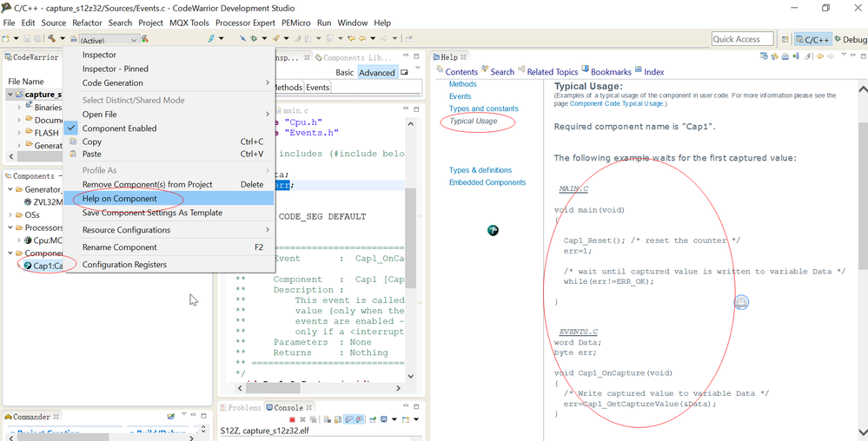
Task: Click the Open Perspective icon
Action: point(785,39)
